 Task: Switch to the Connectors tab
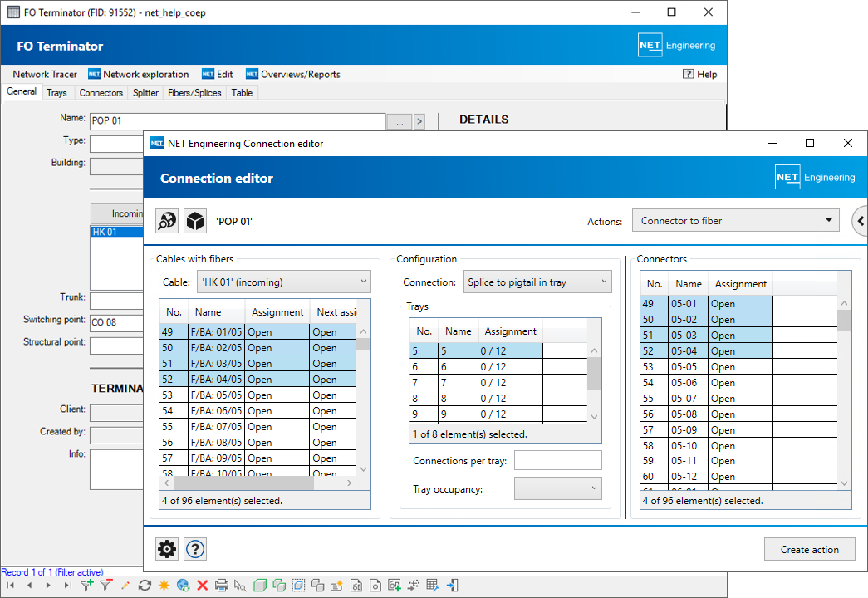click(x=101, y=92)
